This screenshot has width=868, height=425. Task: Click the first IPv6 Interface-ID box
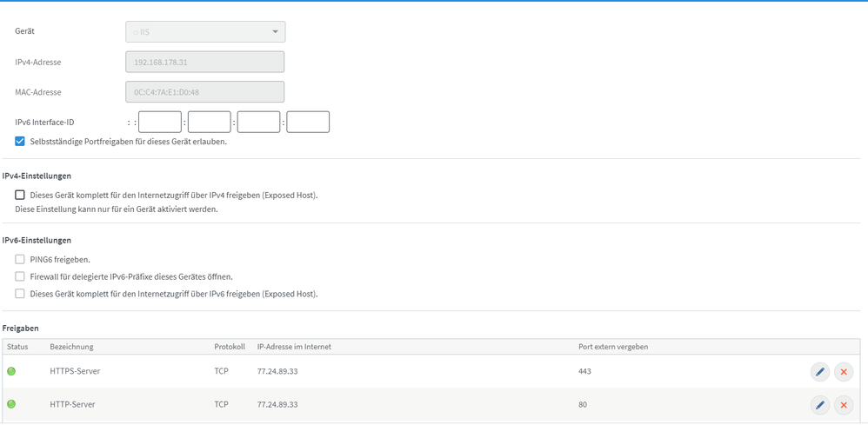pos(160,122)
